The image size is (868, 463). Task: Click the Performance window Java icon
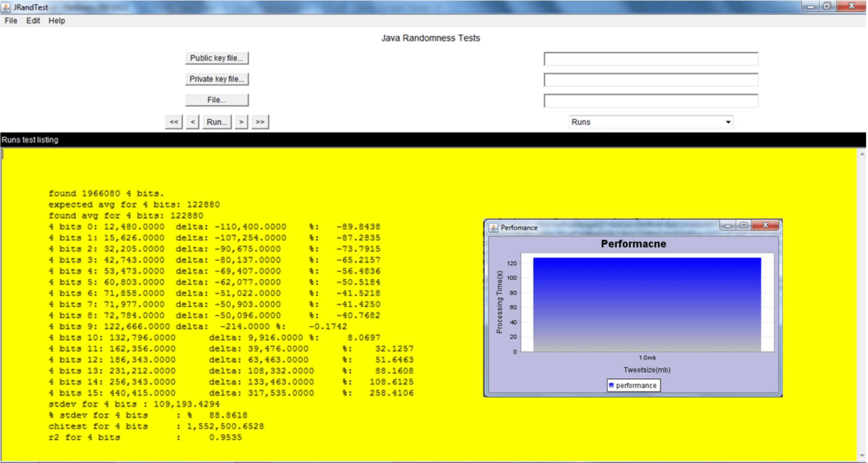click(493, 228)
